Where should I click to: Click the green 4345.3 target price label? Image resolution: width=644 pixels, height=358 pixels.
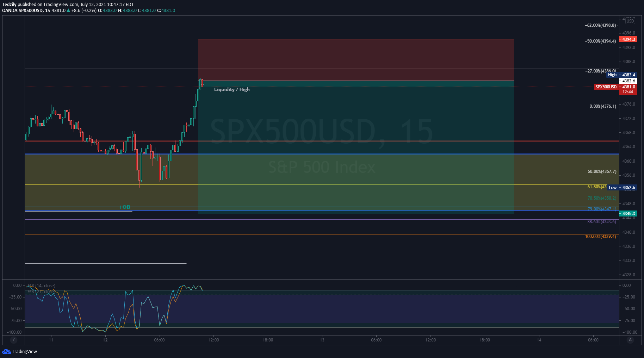pyautogui.click(x=628, y=213)
